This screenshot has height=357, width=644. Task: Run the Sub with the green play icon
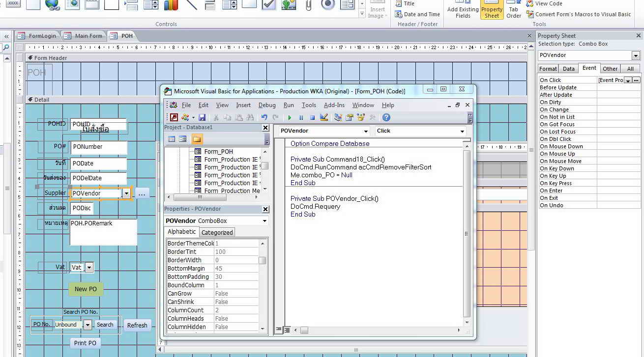click(290, 117)
